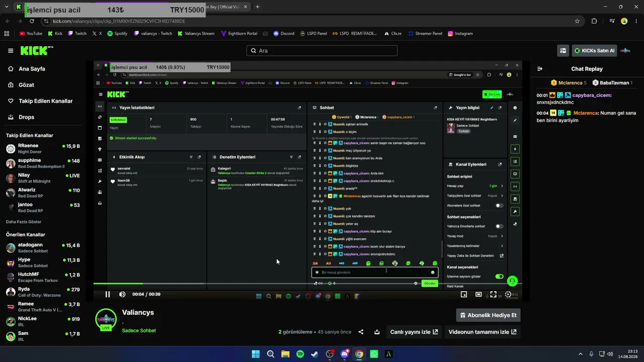Open the Instagram bookmark
644x362 pixels.
pos(460,34)
